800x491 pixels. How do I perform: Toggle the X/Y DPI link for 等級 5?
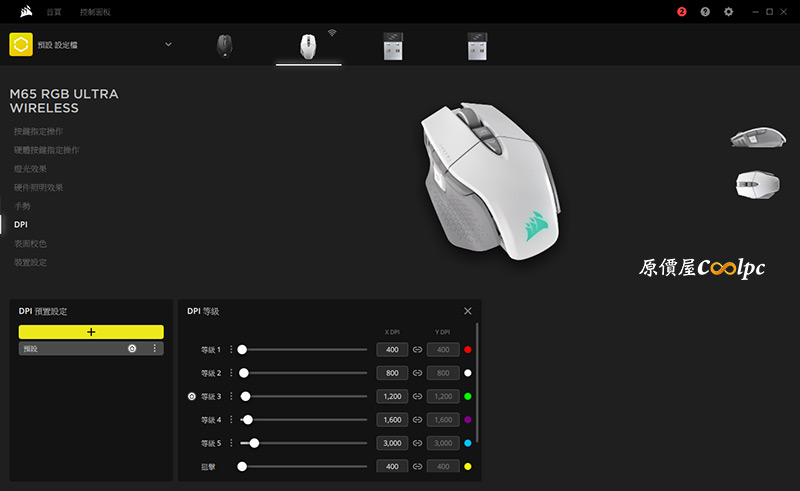[417, 443]
